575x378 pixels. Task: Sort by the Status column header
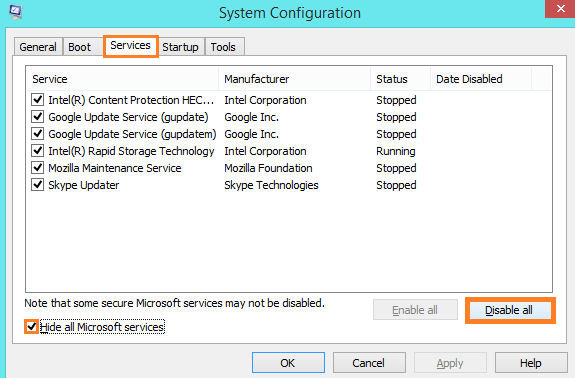[x=400, y=78]
